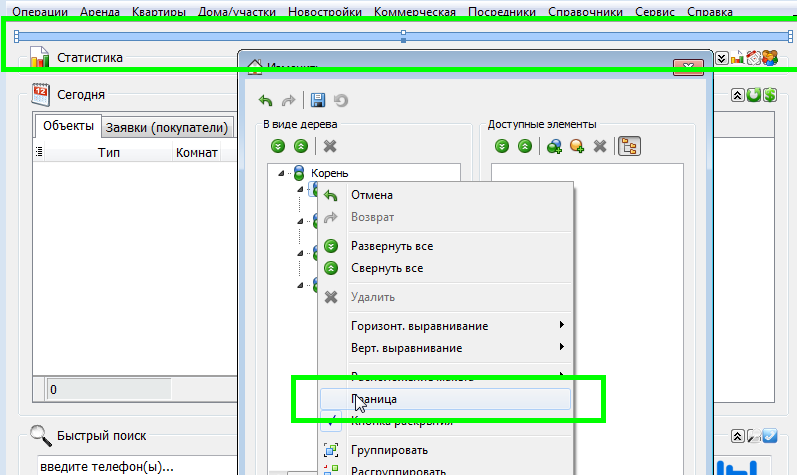Screen dimensions: 797x475
Task: Click the undo arrow in dialog toolbar
Action: tap(265, 100)
